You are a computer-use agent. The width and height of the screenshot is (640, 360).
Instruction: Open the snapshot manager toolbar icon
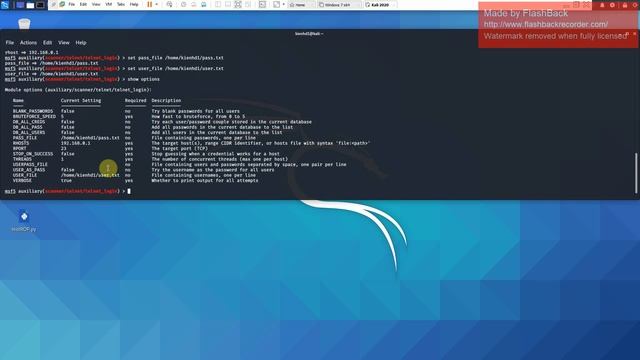[x=203, y=4]
